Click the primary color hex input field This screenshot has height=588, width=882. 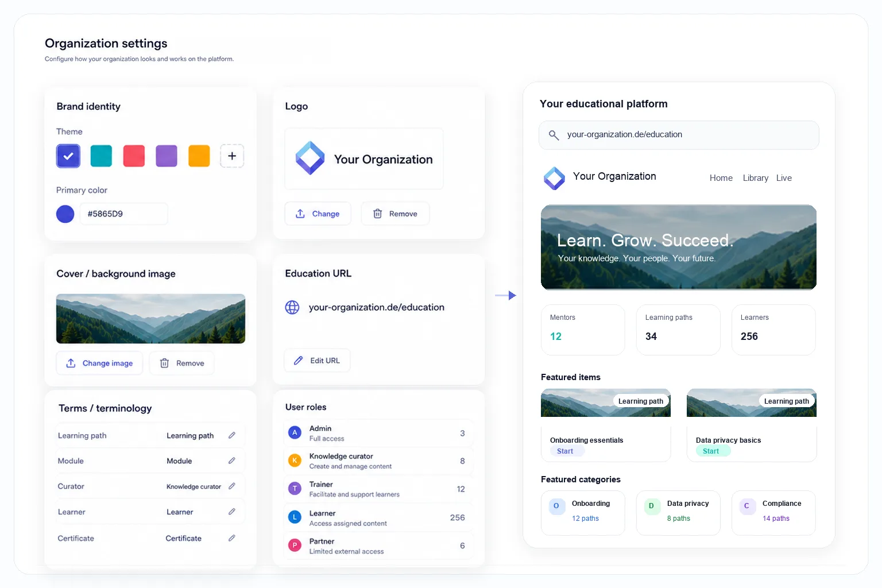click(124, 214)
